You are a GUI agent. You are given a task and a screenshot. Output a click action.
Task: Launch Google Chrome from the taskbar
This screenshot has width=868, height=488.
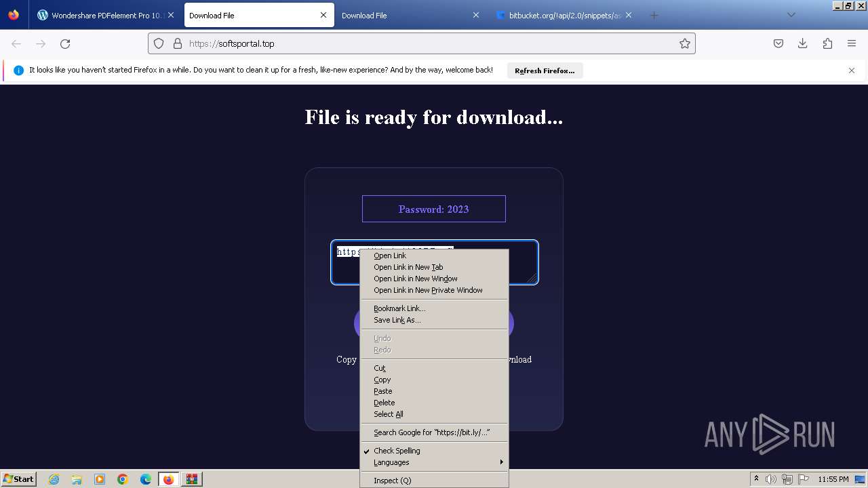tap(123, 479)
